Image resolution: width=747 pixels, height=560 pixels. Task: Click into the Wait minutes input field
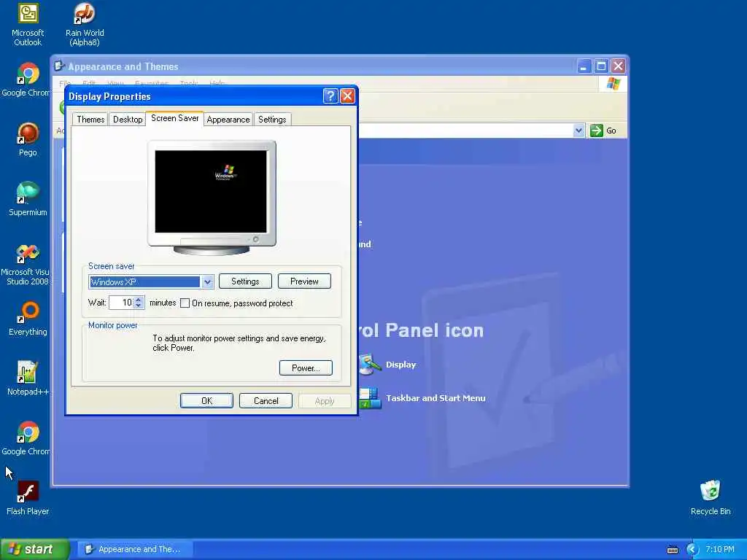click(x=122, y=303)
